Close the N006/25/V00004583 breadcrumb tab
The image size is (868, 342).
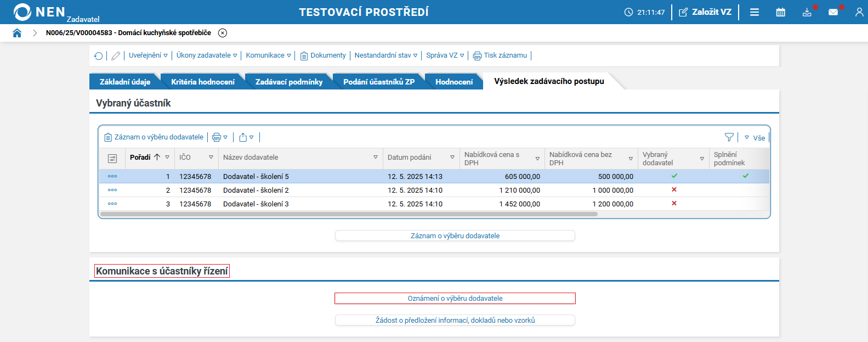point(223,33)
